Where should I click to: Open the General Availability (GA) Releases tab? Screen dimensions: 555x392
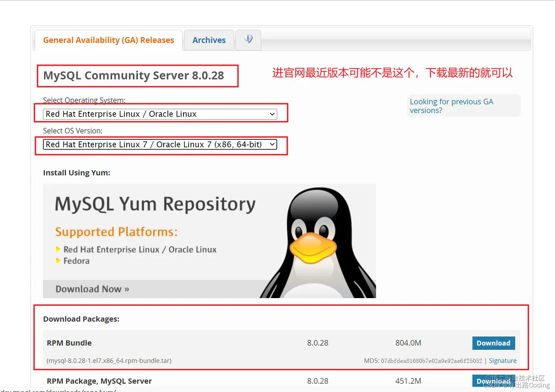tap(108, 40)
